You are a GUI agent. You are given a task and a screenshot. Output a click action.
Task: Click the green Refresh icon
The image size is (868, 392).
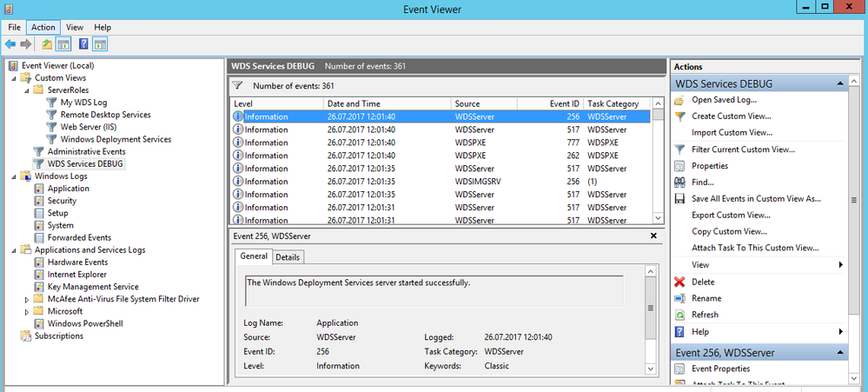[x=679, y=315]
